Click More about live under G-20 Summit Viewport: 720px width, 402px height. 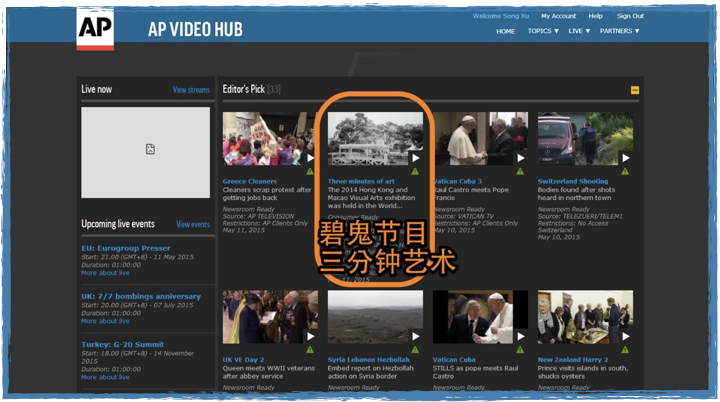[105, 377]
